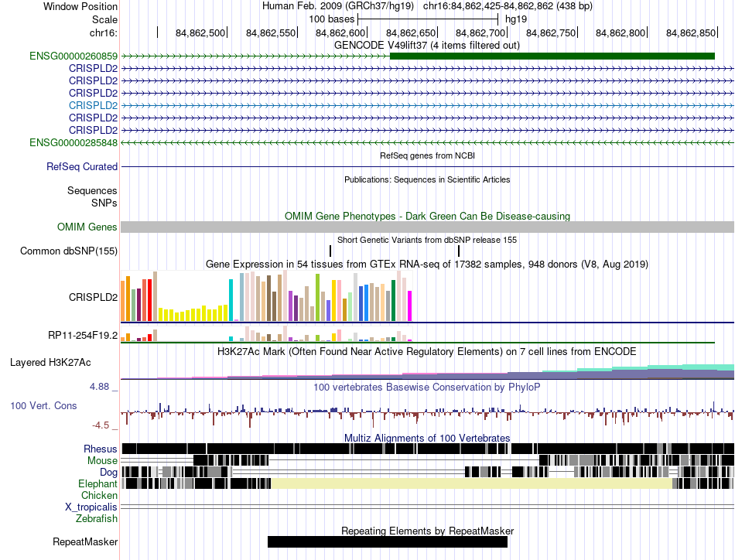The height and width of the screenshot is (560, 735).
Task: Click the OMIM Genes track label
Action: (x=87, y=227)
